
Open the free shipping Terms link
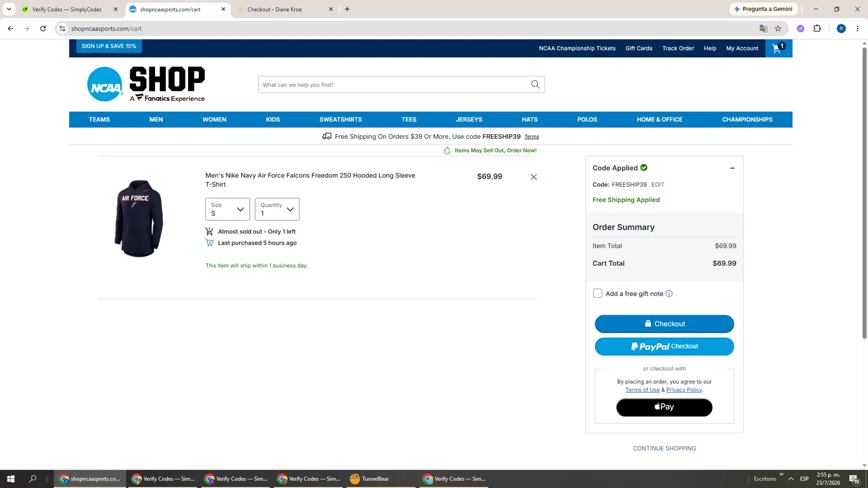pos(532,137)
